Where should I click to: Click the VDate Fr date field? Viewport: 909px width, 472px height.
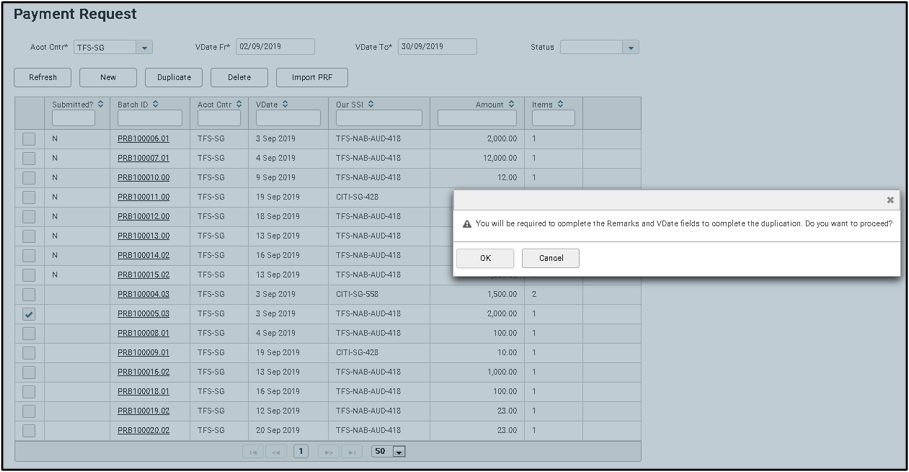tap(275, 46)
